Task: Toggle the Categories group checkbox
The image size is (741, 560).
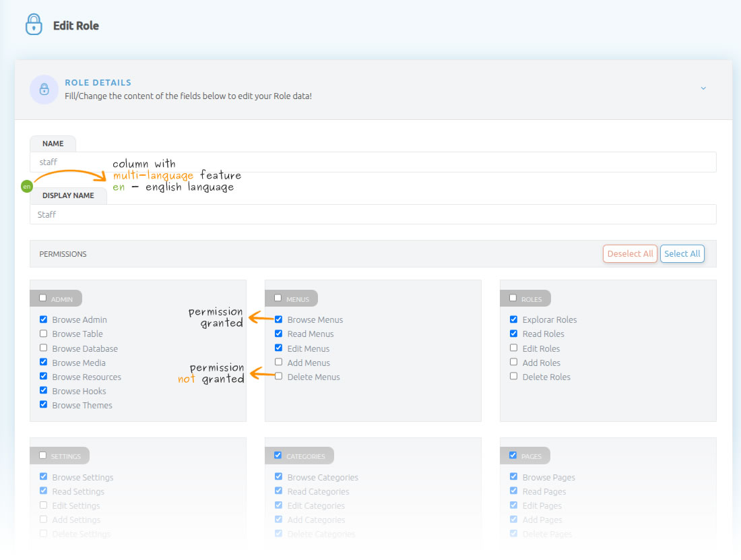Action: [x=278, y=456]
